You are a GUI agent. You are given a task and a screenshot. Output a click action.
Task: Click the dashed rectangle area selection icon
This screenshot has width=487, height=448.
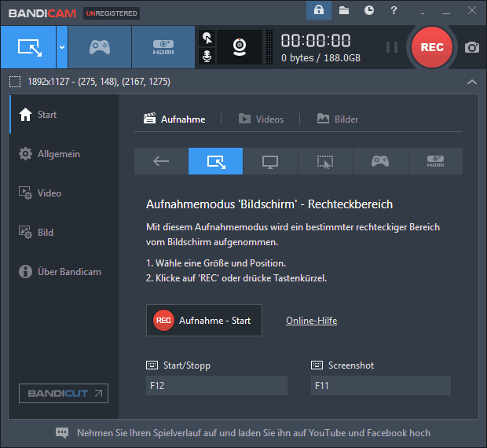coord(15,82)
